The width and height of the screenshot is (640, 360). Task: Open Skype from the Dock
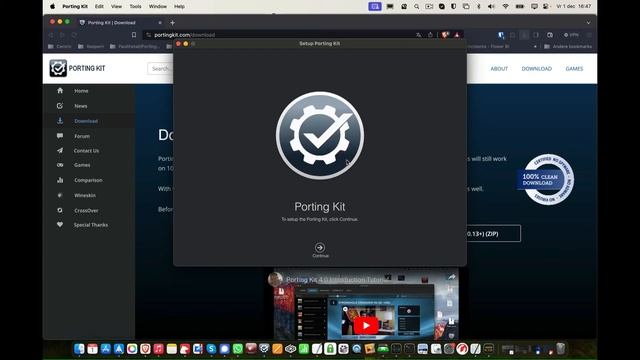click(x=211, y=349)
